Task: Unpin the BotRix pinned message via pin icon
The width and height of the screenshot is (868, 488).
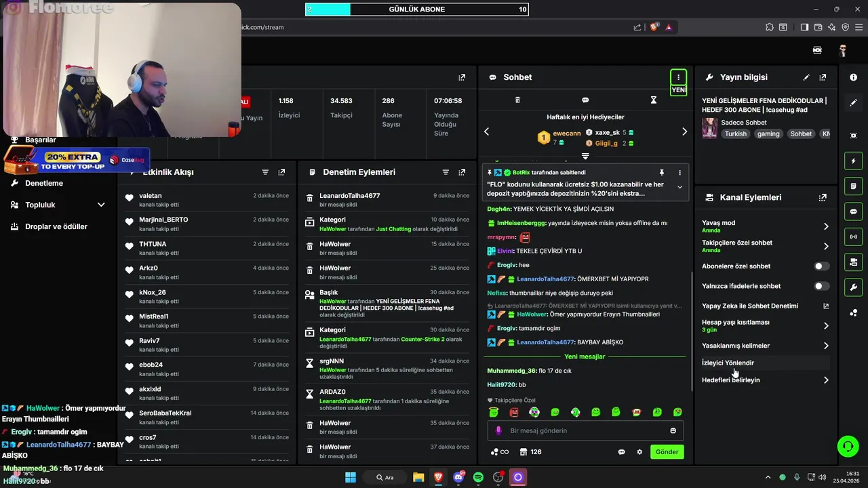Action: pyautogui.click(x=662, y=173)
